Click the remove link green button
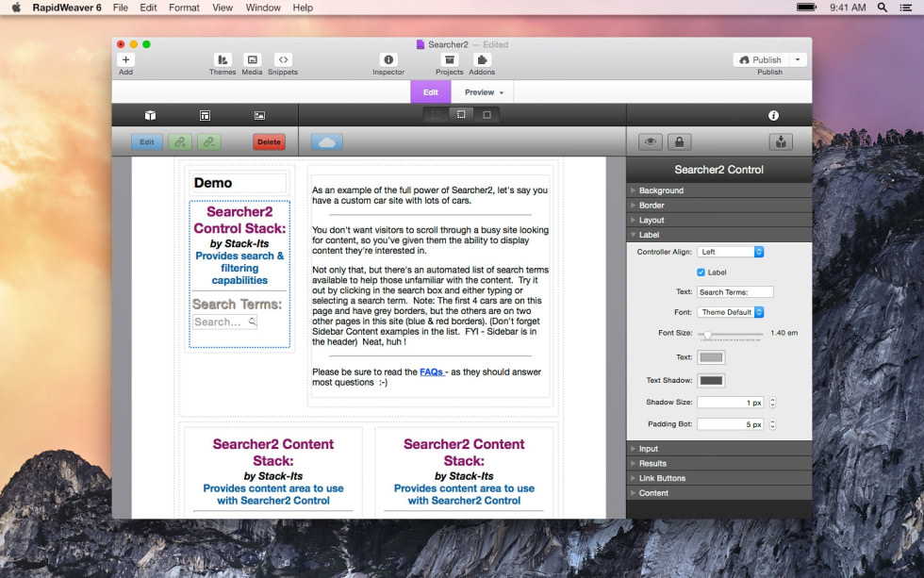This screenshot has height=578, width=924. pos(209,142)
